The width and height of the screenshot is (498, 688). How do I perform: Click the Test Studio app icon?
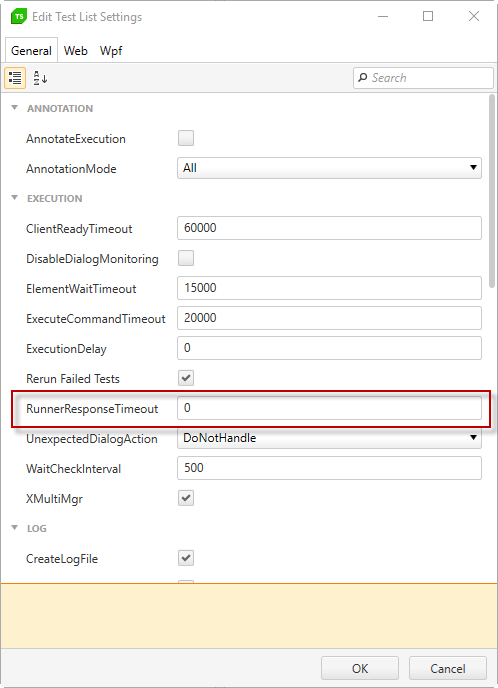(x=18, y=17)
